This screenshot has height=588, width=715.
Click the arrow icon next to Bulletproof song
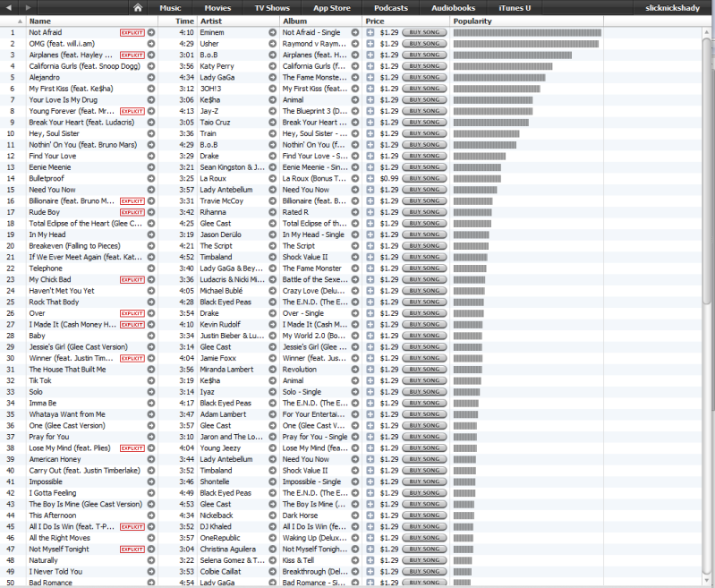[151, 178]
